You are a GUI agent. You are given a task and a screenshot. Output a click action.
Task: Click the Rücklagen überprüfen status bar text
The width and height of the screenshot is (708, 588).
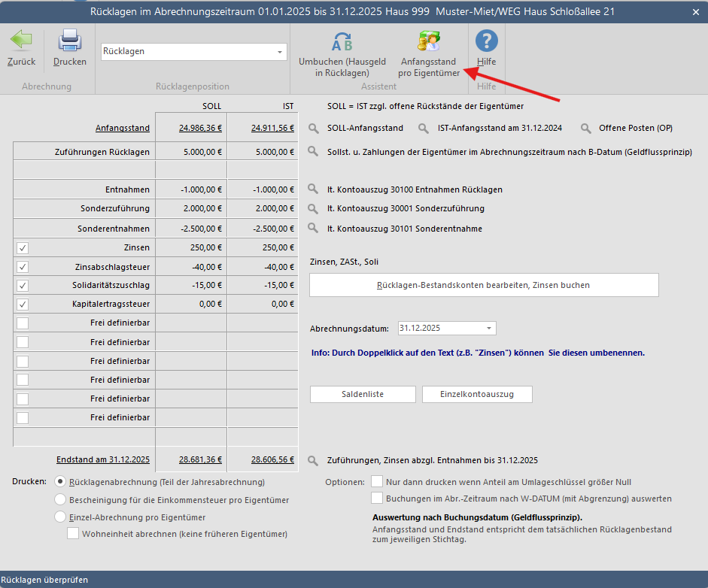[x=44, y=580]
